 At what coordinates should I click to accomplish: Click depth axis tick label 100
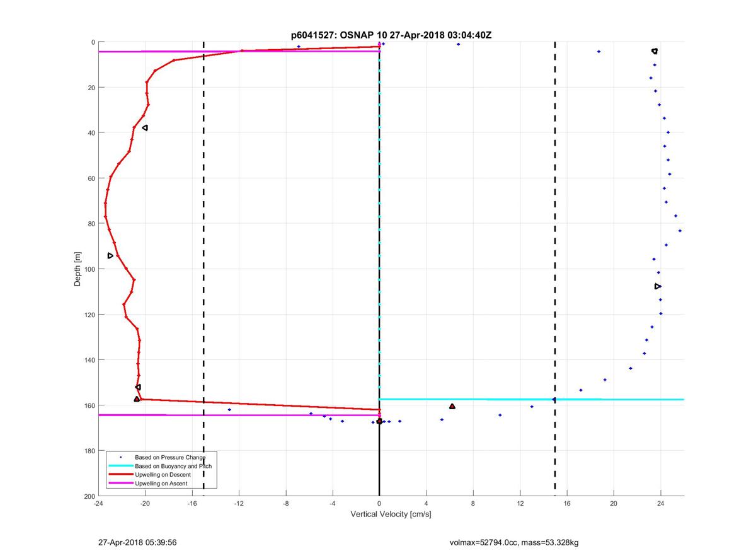point(89,269)
